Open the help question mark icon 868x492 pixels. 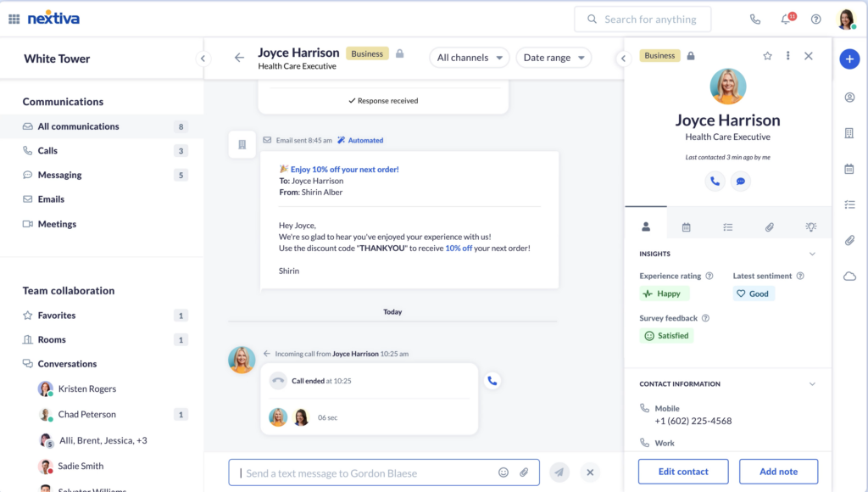(816, 20)
